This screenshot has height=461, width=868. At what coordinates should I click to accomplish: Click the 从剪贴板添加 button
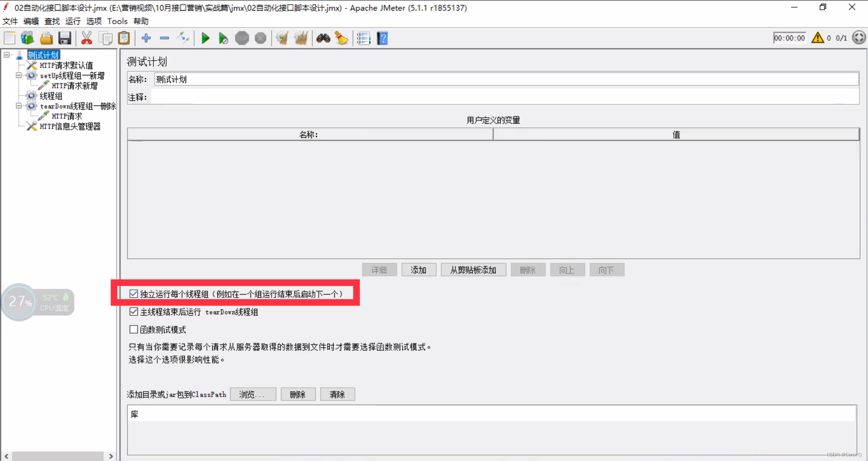[473, 270]
